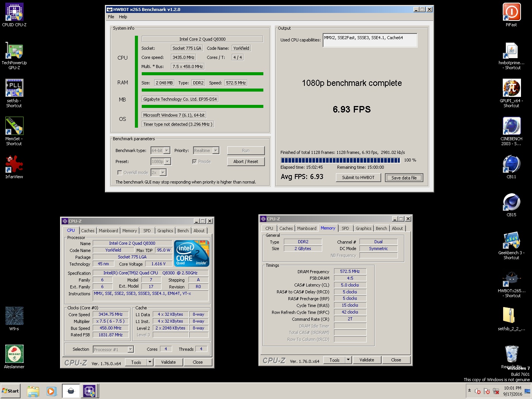Image resolution: width=532 pixels, height=399 pixels.
Task: Open the W9-s desktop icon
Action: tap(14, 318)
